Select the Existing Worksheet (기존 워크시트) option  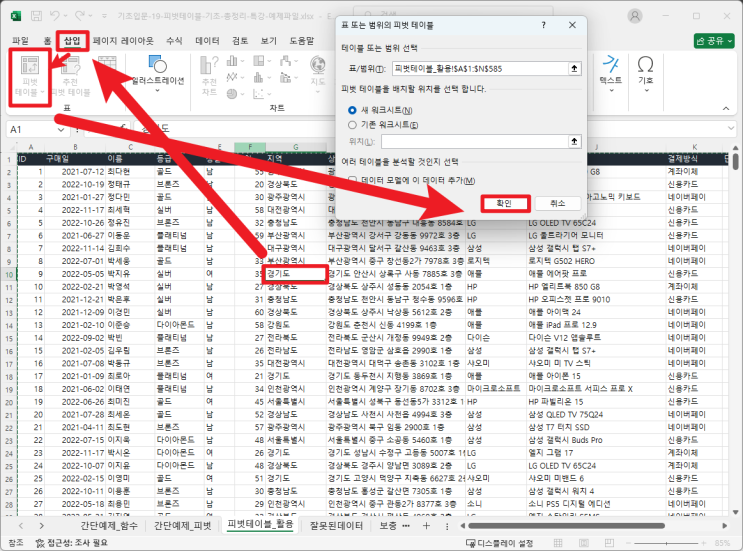(x=352, y=125)
